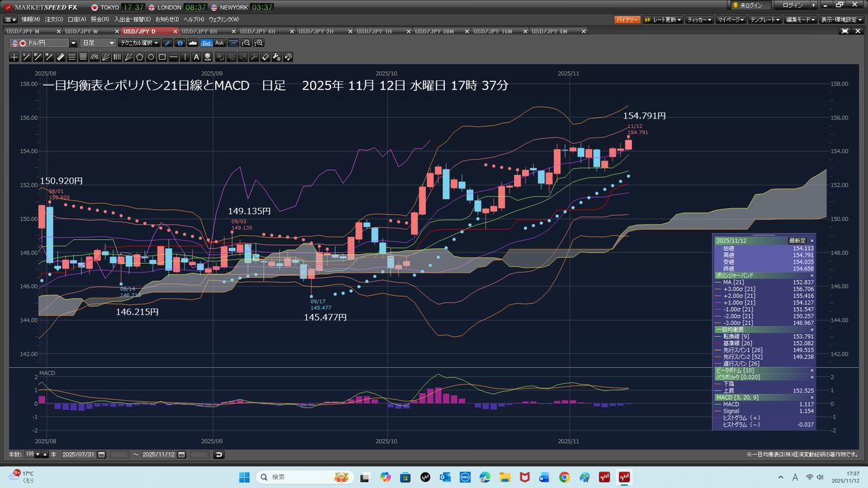Select the eraser tool in drawing toolbar
The image size is (868, 488).
[x=266, y=57]
